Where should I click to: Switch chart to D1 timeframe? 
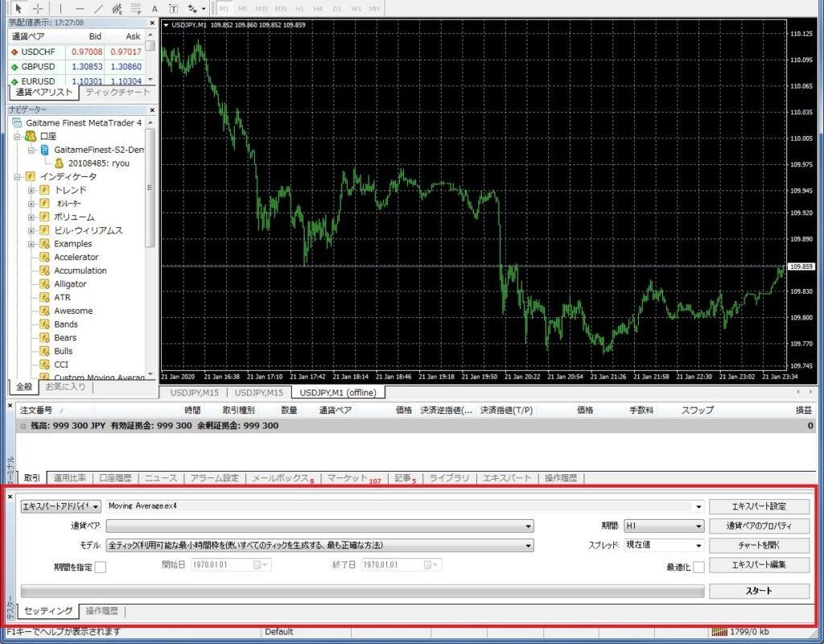click(337, 8)
